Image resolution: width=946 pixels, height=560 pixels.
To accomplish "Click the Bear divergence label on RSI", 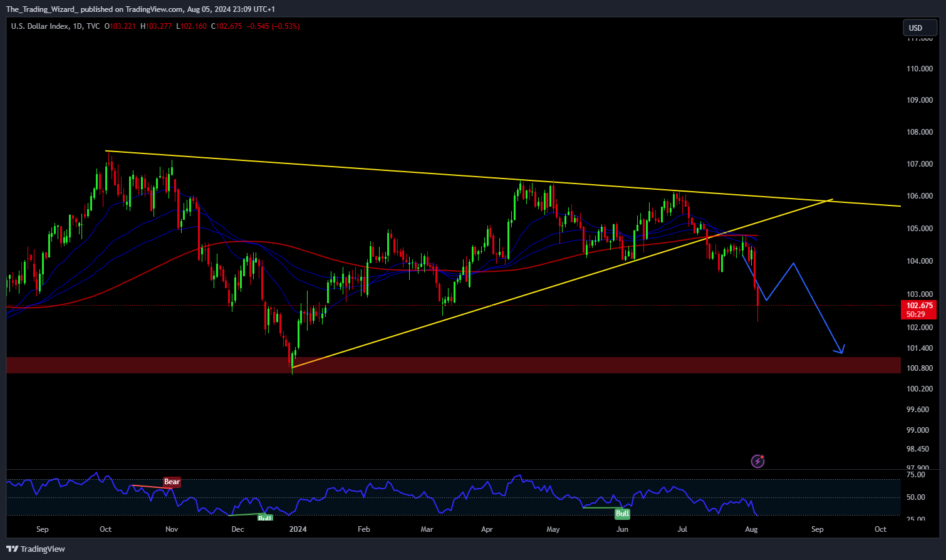I will (x=172, y=482).
